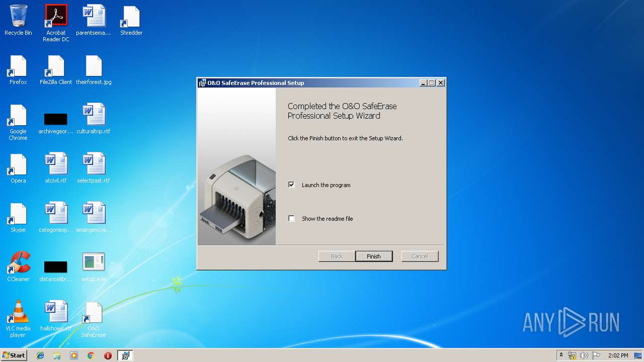Open Windows Explorer folder in taskbar

tap(57, 355)
